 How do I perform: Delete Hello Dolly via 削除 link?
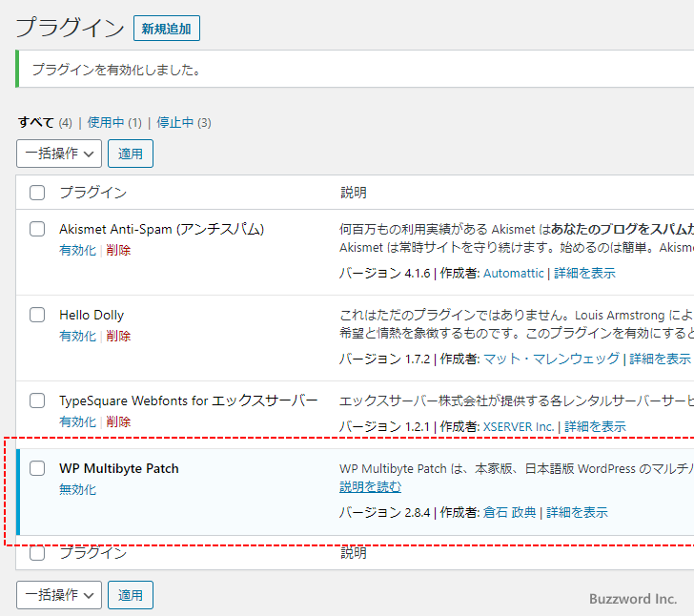(x=118, y=336)
